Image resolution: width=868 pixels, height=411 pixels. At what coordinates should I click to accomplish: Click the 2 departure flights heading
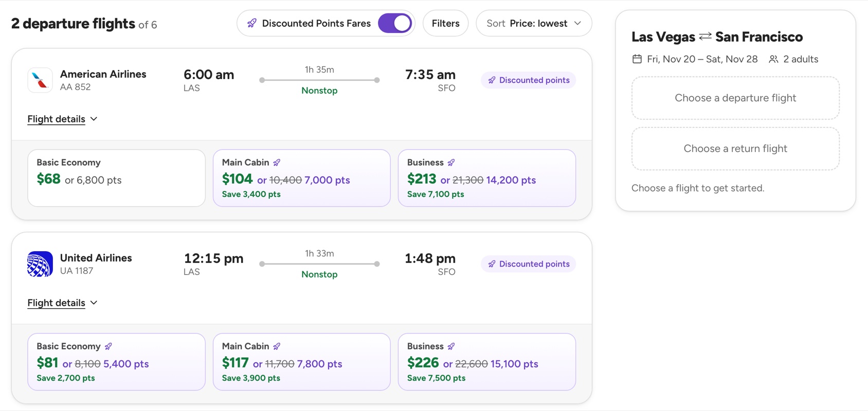(73, 24)
